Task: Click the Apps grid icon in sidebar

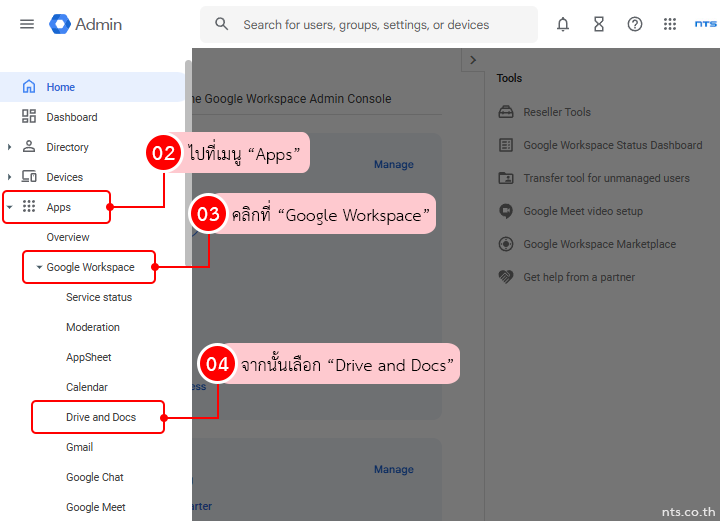Action: pyautogui.click(x=29, y=206)
